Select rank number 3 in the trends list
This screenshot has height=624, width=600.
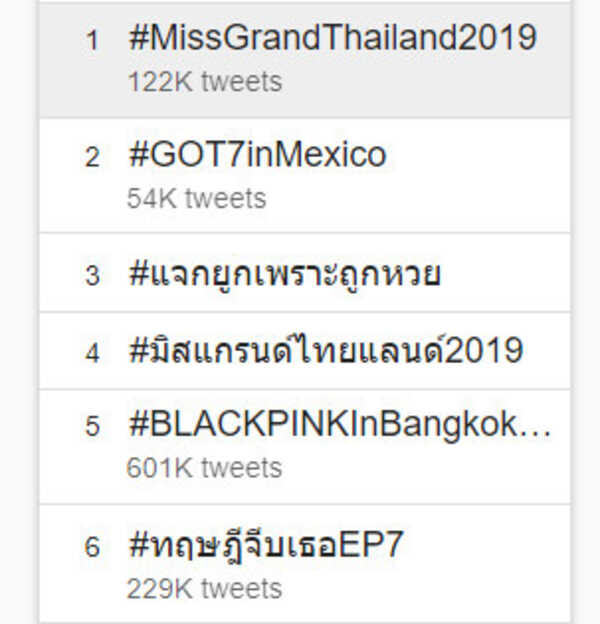93,275
